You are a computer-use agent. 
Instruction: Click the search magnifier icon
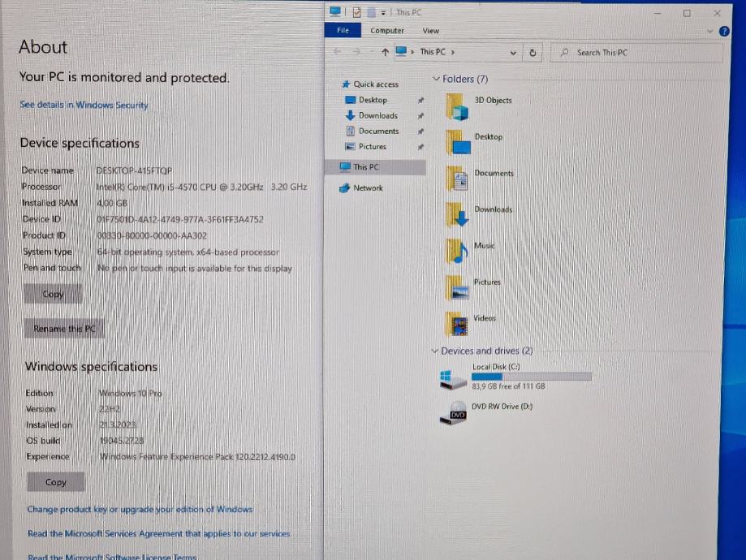pyautogui.click(x=564, y=52)
